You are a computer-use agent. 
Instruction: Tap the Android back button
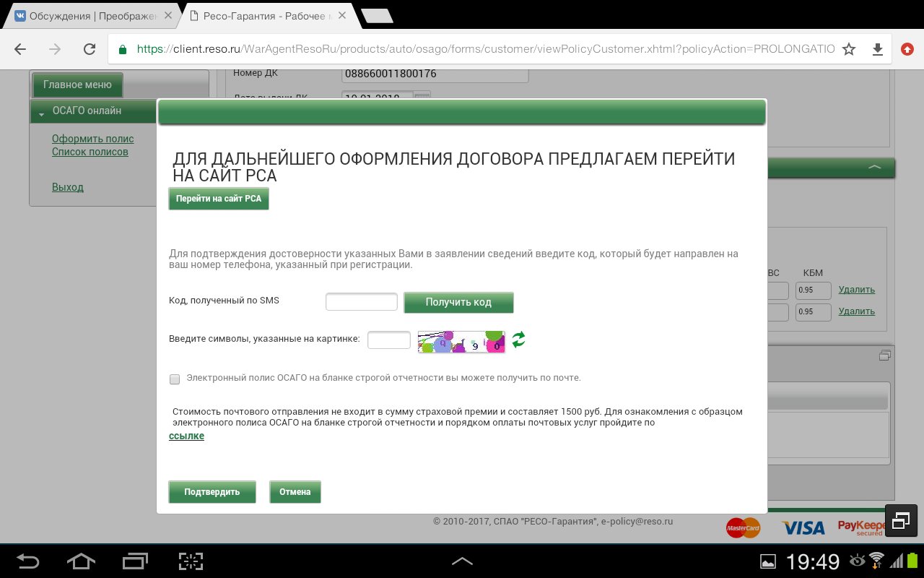pyautogui.click(x=28, y=561)
